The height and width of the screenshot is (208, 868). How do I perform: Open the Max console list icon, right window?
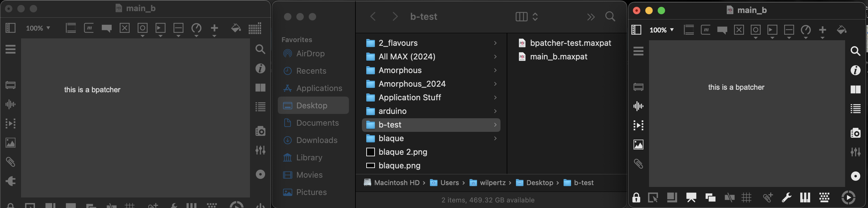[856, 109]
